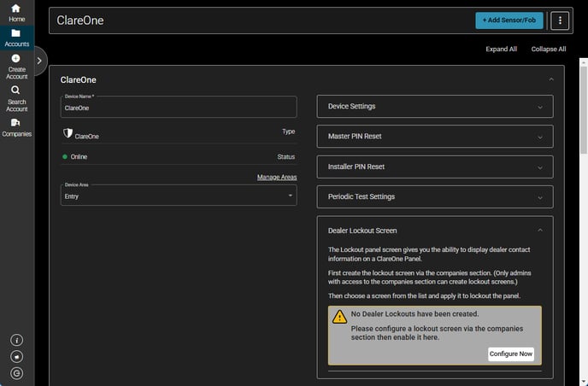Click the ClareOne shield type icon
This screenshot has height=386, width=588.
tap(68, 133)
